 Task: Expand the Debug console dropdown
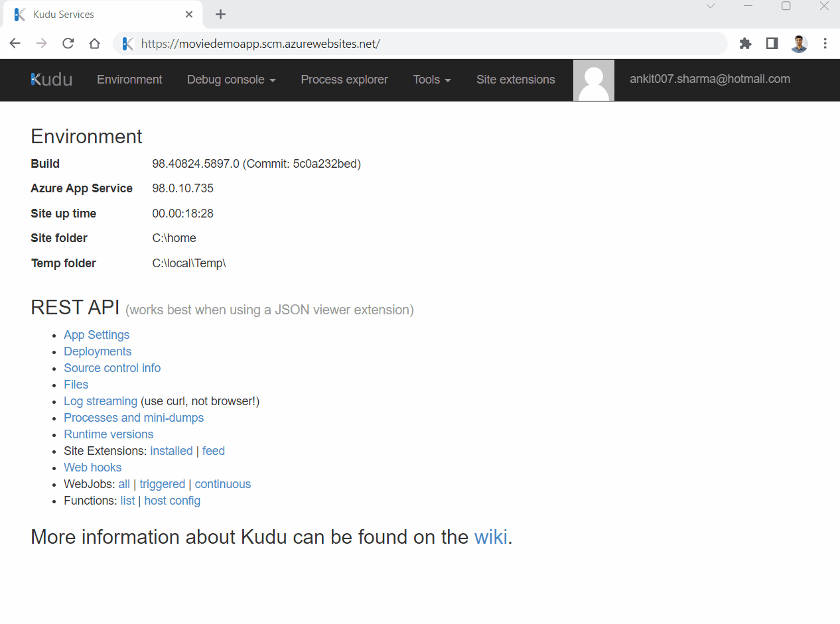pyautogui.click(x=231, y=80)
